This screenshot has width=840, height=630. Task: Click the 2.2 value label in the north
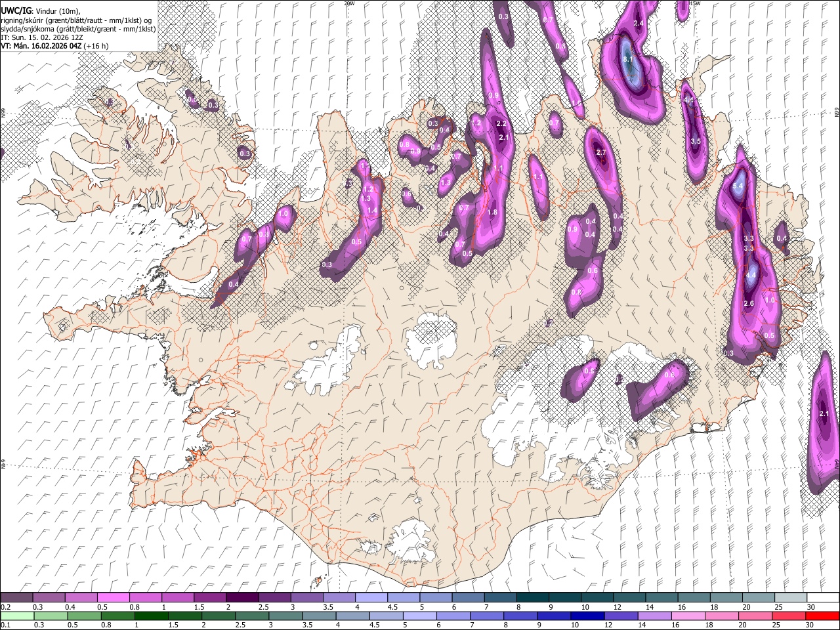pos(501,124)
